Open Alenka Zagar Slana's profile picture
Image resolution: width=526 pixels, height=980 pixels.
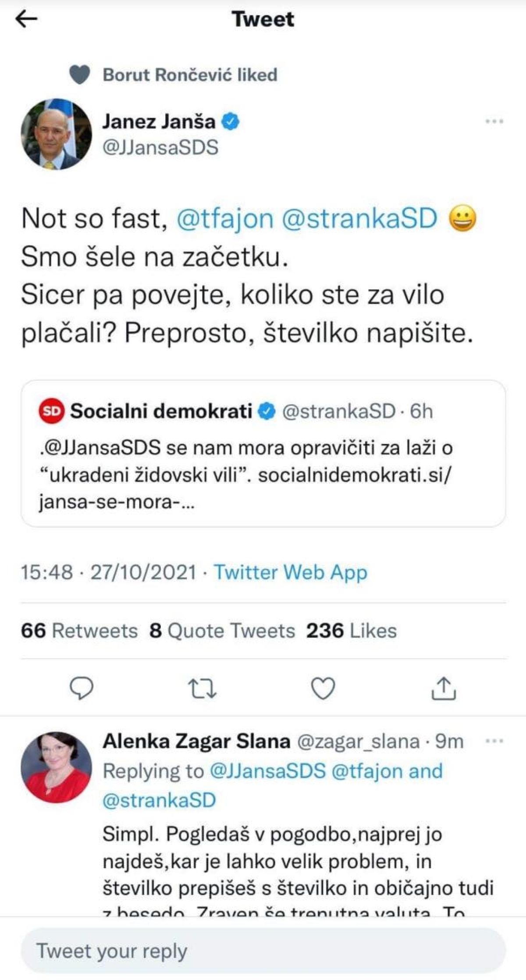56,767
